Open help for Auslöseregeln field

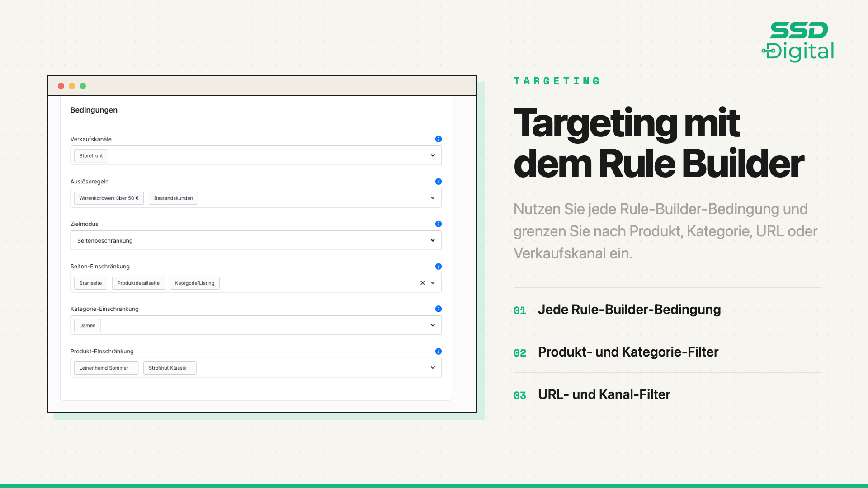click(438, 182)
